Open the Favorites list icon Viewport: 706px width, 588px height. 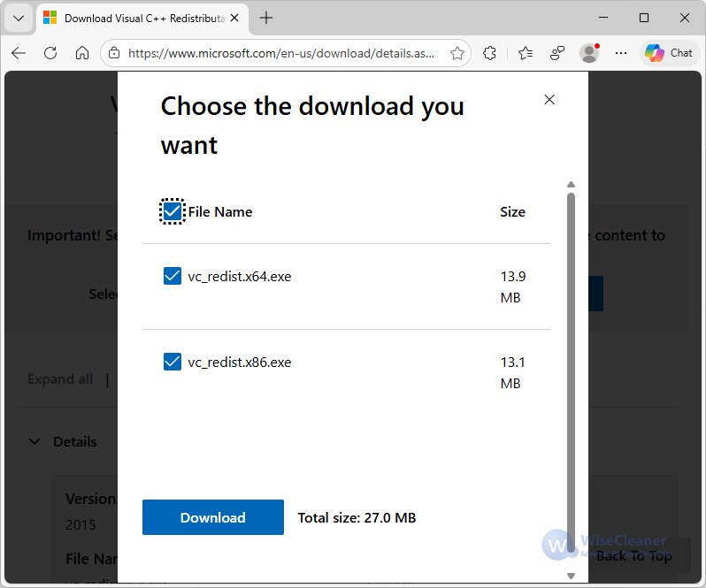[x=526, y=53]
